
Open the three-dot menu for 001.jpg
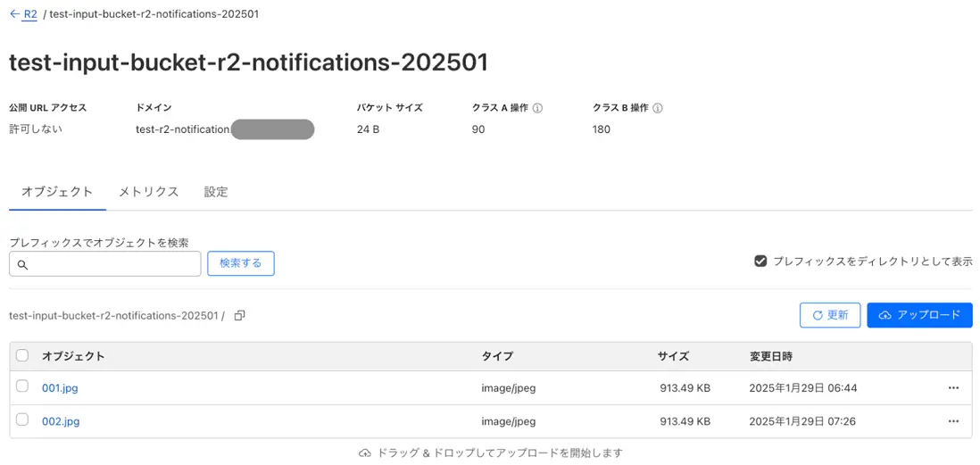click(953, 387)
